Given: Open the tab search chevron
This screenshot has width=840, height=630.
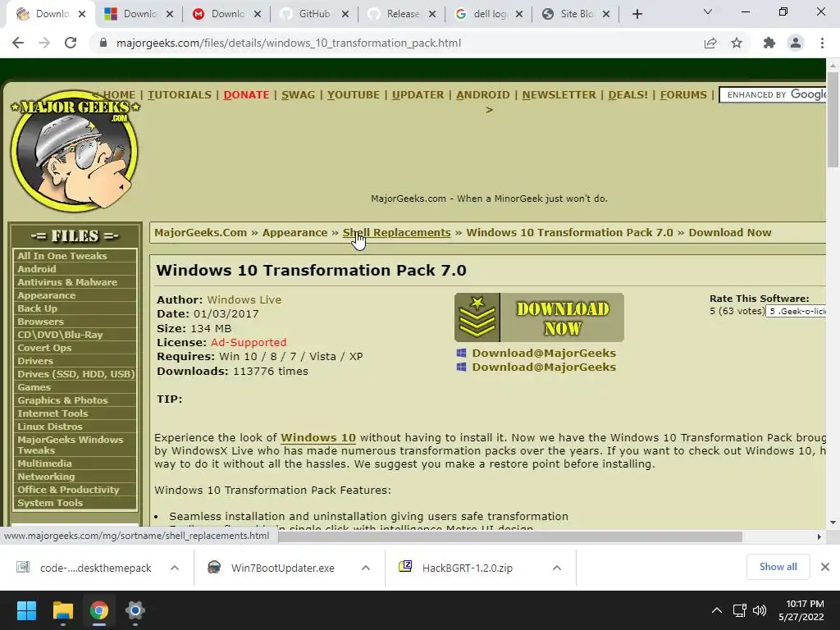Looking at the screenshot, I should click(x=708, y=11).
